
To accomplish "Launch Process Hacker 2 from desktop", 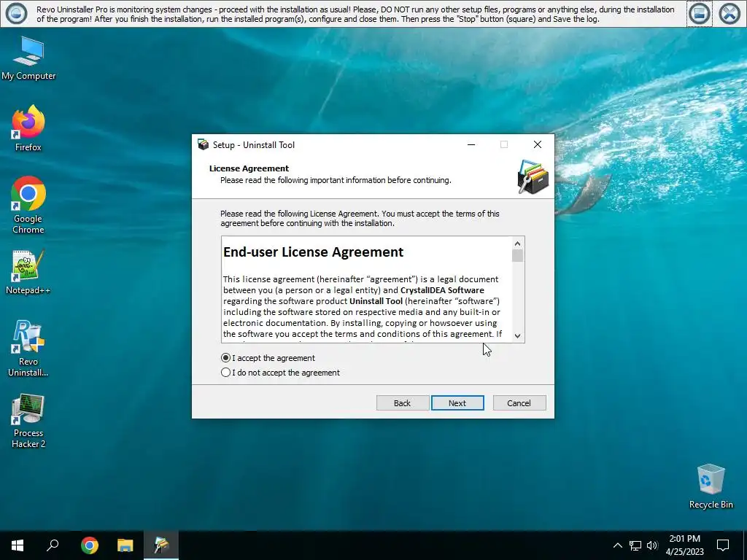I will point(28,421).
